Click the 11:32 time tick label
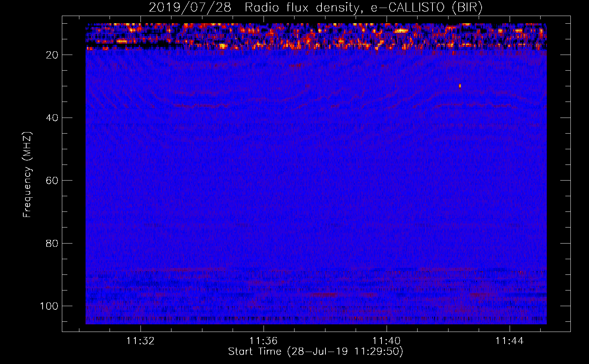The width and height of the screenshot is (589, 364). [x=141, y=341]
